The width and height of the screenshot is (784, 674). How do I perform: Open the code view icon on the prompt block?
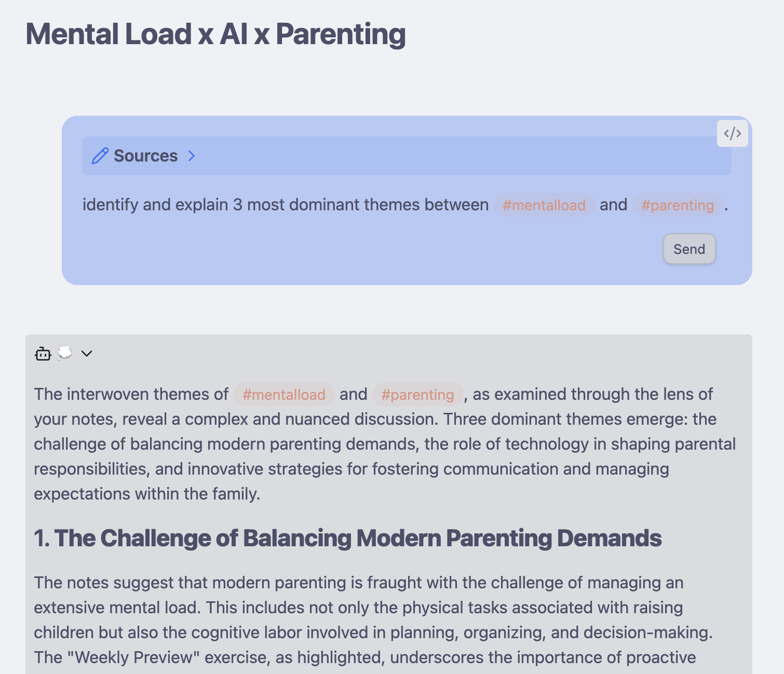tap(732, 133)
